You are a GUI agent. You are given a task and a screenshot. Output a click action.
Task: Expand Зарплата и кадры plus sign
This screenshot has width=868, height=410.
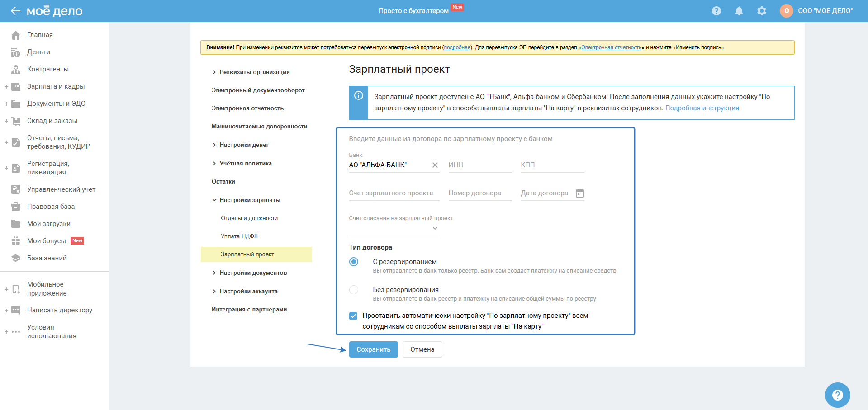6,86
